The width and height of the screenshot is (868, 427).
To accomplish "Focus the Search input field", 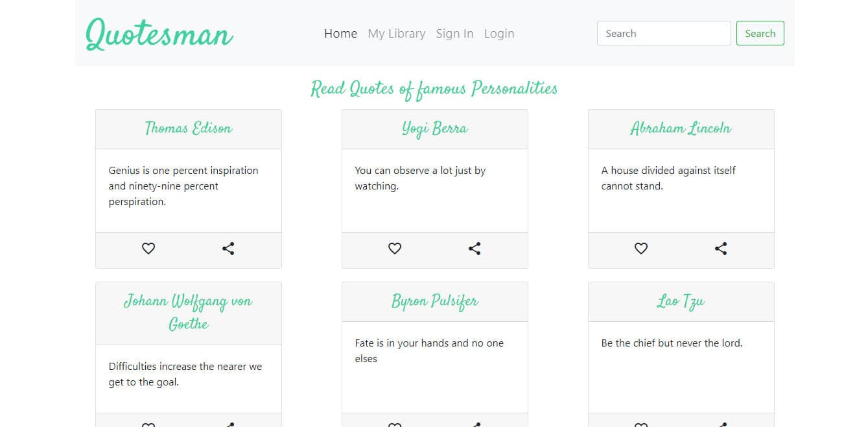I will (x=663, y=34).
